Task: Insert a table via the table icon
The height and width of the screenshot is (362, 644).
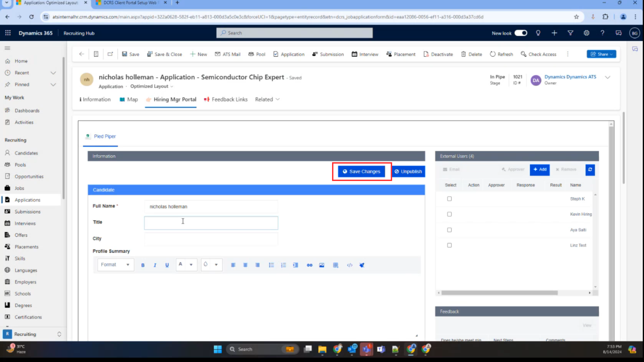Action: (x=336, y=265)
